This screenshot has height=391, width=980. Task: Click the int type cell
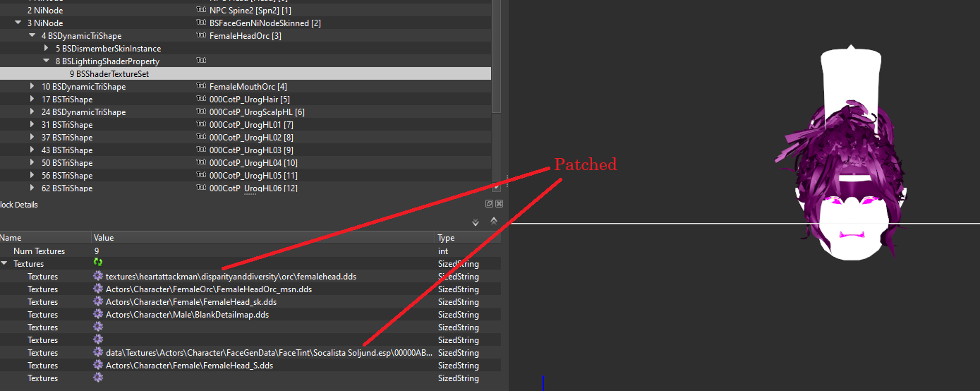442,251
